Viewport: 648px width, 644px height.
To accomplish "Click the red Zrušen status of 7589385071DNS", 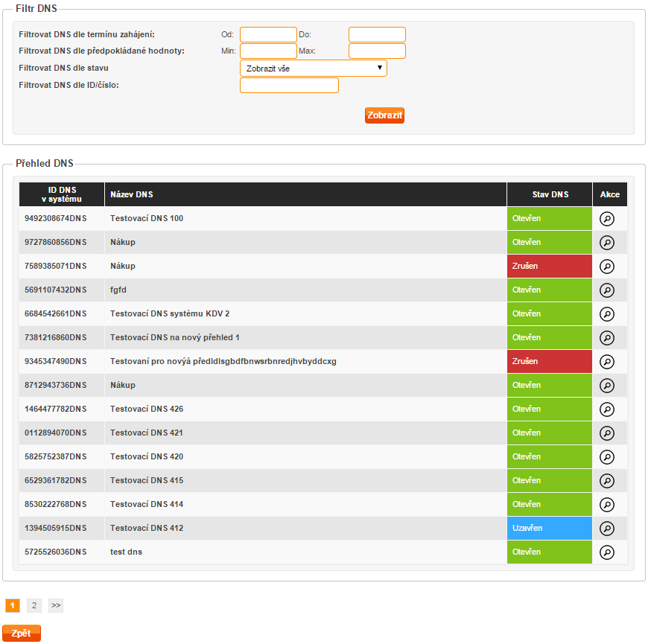I will point(550,266).
